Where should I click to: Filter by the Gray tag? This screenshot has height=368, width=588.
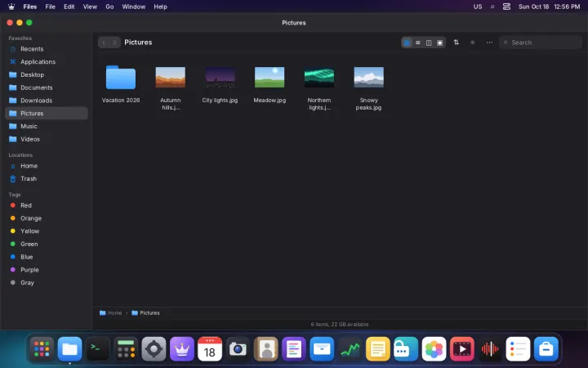coord(47,282)
